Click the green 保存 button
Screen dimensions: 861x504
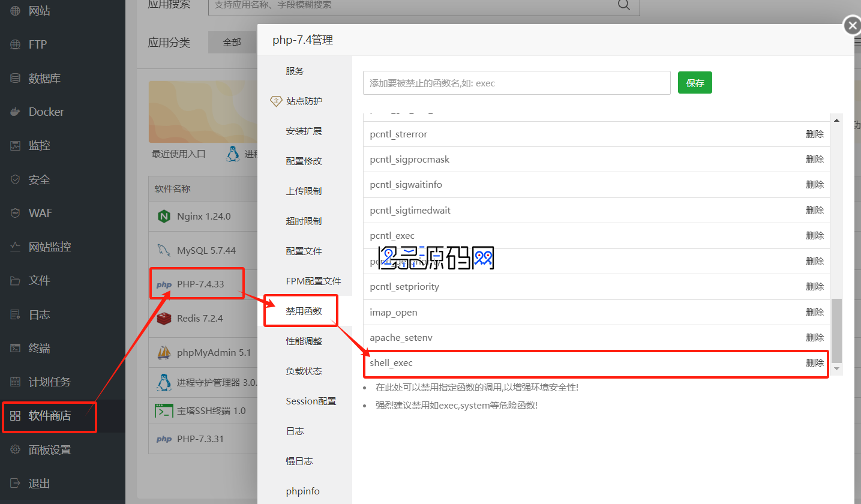pyautogui.click(x=695, y=83)
